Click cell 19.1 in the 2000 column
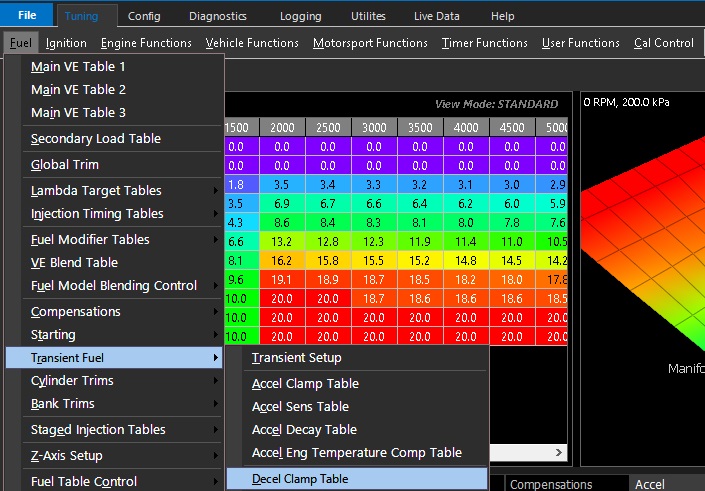Viewport: 705px width, 491px height. [282, 280]
